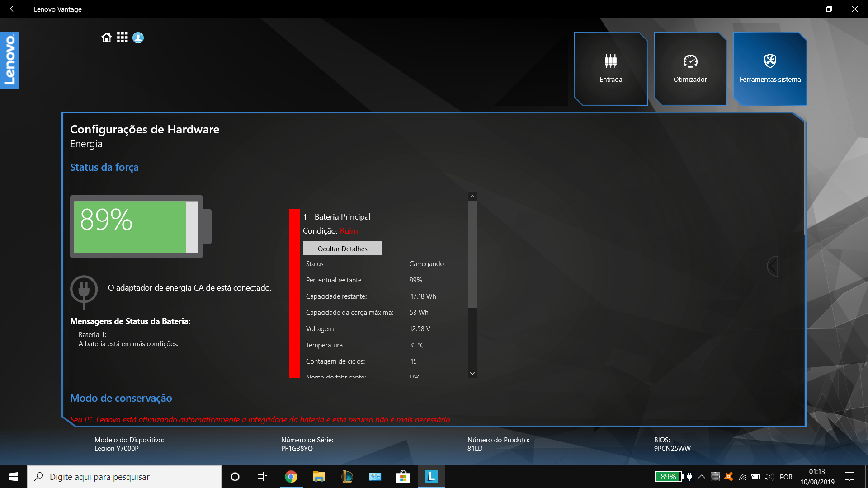868x488 pixels.
Task: Open the Modo de conservação section
Action: pyautogui.click(x=121, y=398)
